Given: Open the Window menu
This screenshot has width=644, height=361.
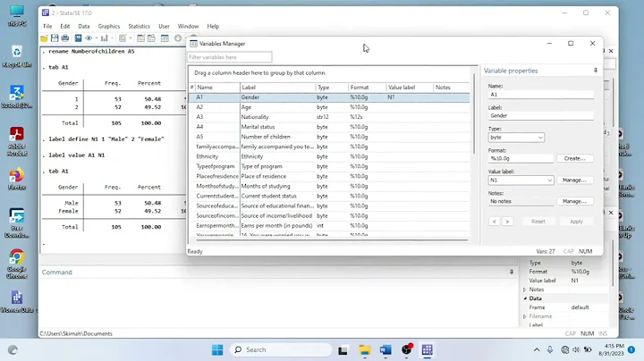Looking at the screenshot, I should tap(188, 26).
